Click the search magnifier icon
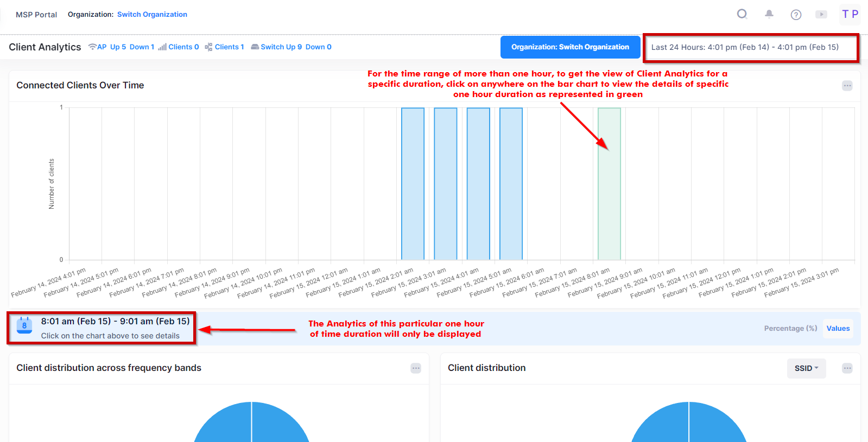The image size is (868, 442). pos(742,14)
